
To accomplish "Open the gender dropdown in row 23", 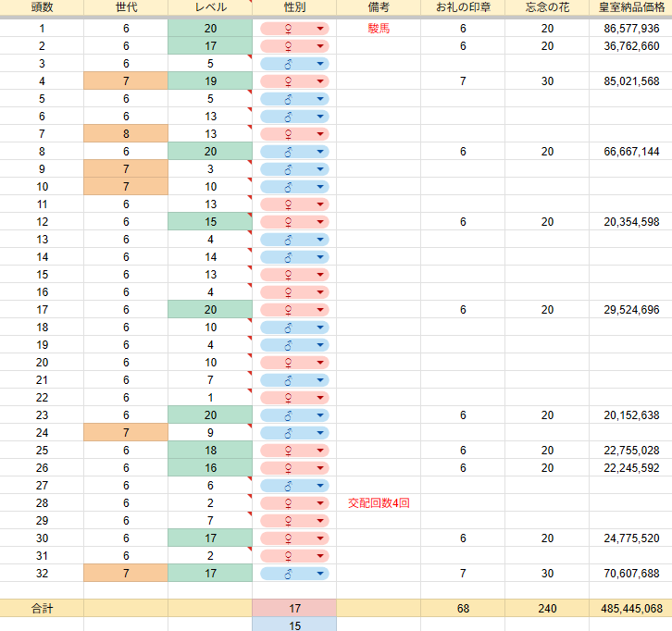I will (x=294, y=415).
